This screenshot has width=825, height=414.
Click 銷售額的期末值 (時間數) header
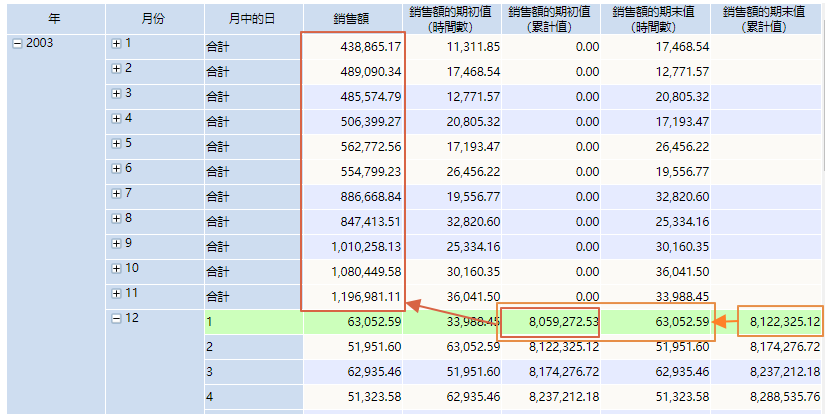pyautogui.click(x=658, y=19)
